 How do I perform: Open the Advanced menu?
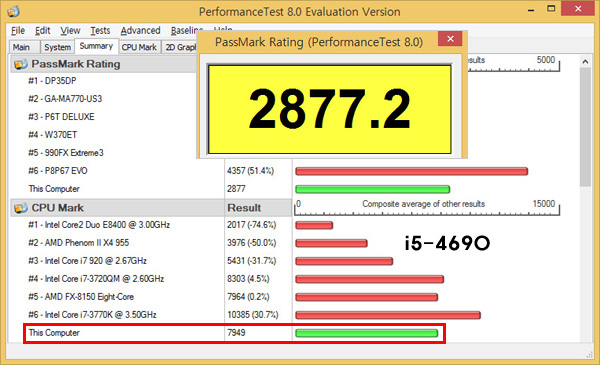[x=140, y=31]
